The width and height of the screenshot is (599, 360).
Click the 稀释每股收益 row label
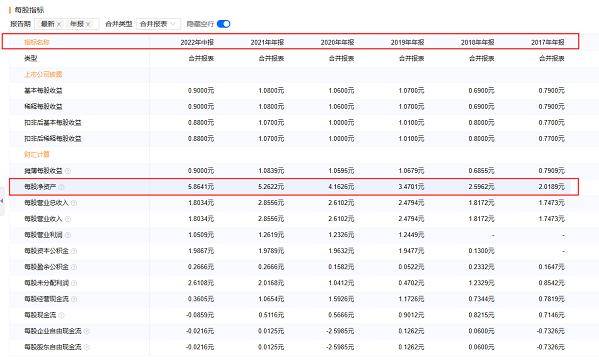point(43,107)
